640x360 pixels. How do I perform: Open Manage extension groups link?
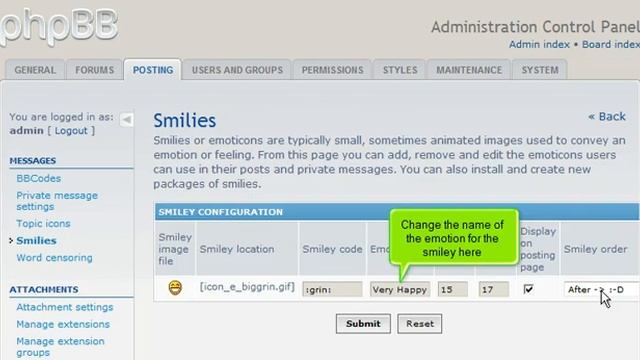[60, 347]
